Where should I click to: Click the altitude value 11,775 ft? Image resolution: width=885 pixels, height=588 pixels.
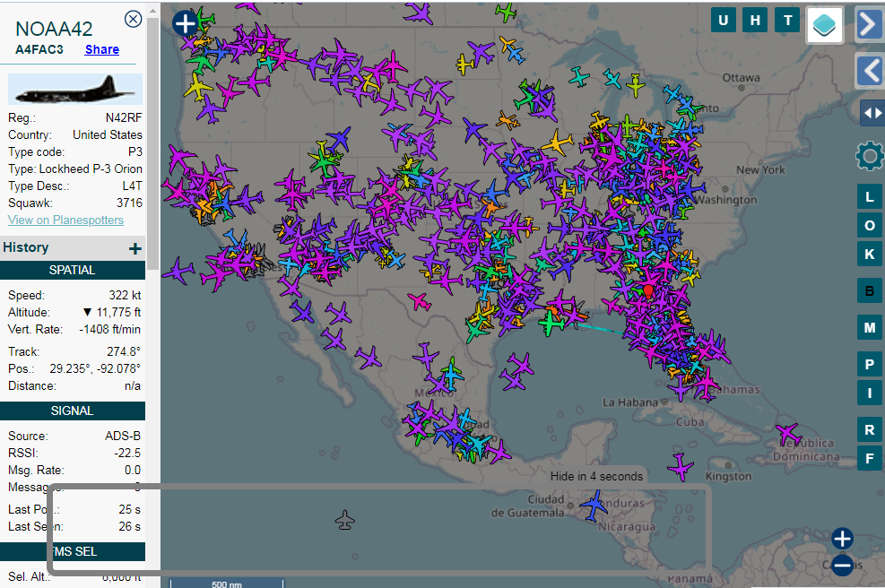coord(118,312)
